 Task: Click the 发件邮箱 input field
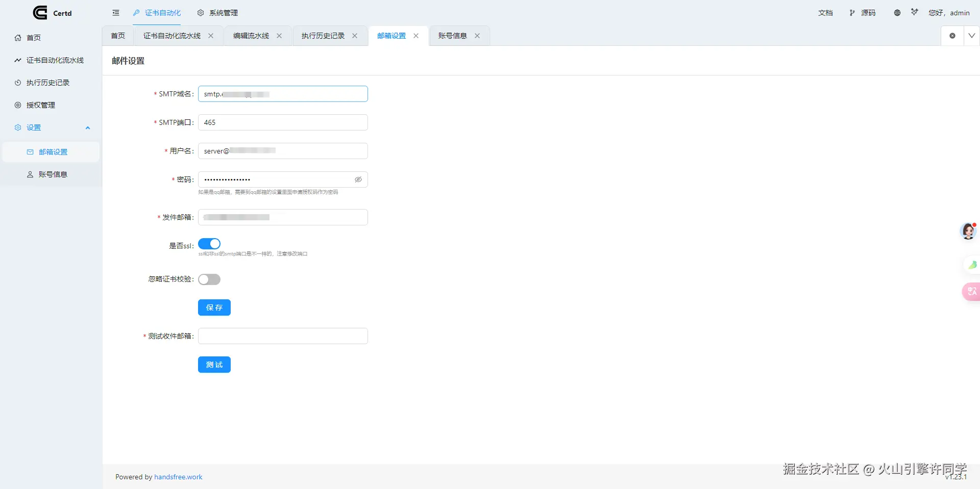click(x=283, y=217)
